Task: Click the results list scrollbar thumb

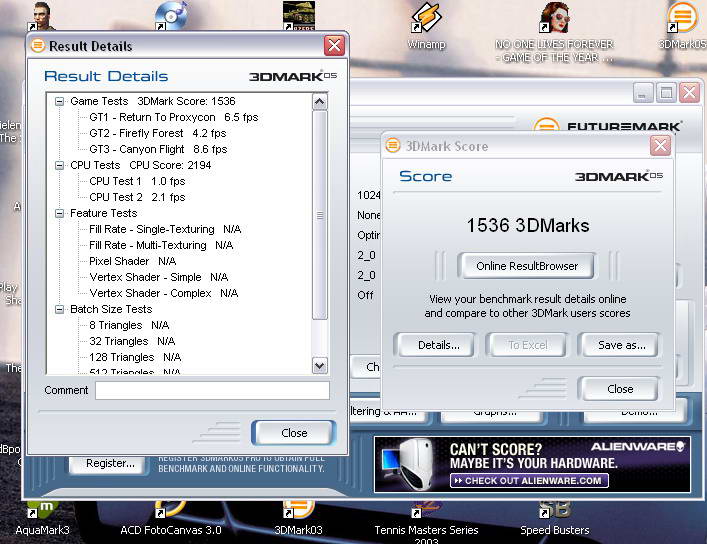Action: click(x=320, y=215)
